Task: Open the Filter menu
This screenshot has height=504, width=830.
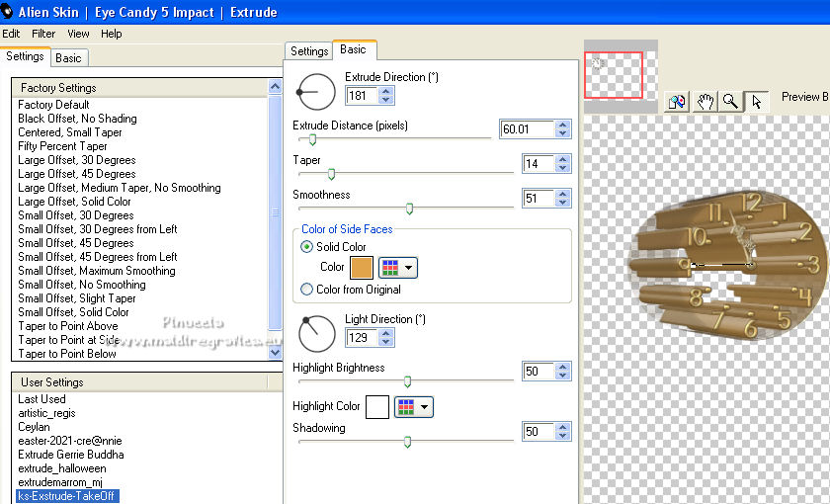Action: point(43,34)
